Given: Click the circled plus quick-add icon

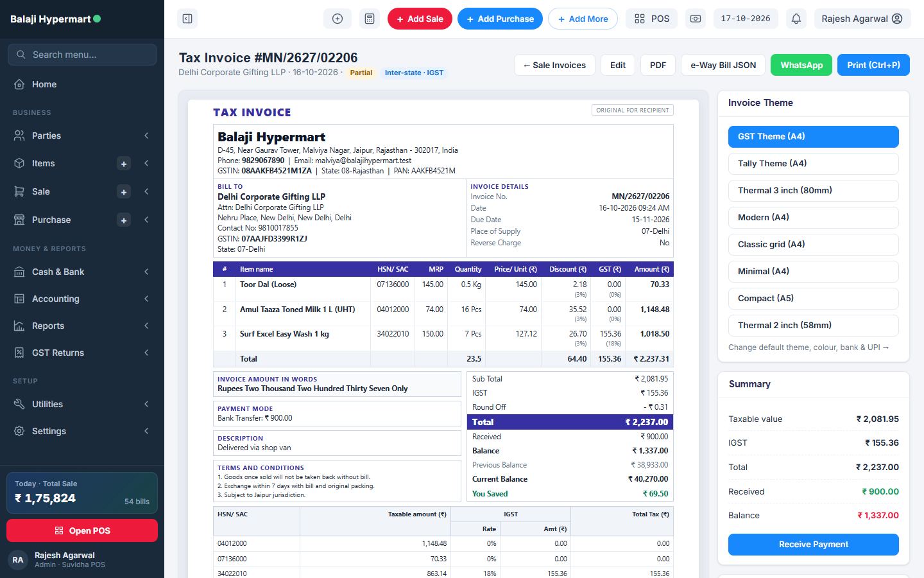Looking at the screenshot, I should click(x=338, y=19).
